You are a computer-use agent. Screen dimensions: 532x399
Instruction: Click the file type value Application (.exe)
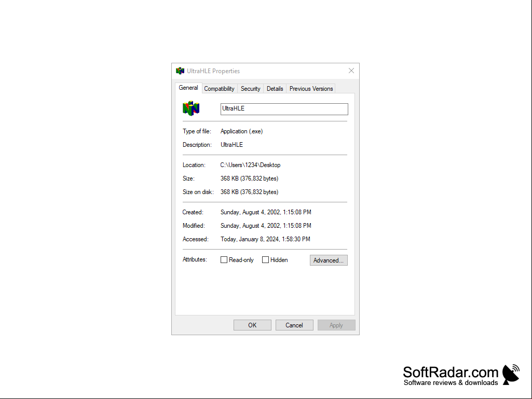tap(241, 131)
